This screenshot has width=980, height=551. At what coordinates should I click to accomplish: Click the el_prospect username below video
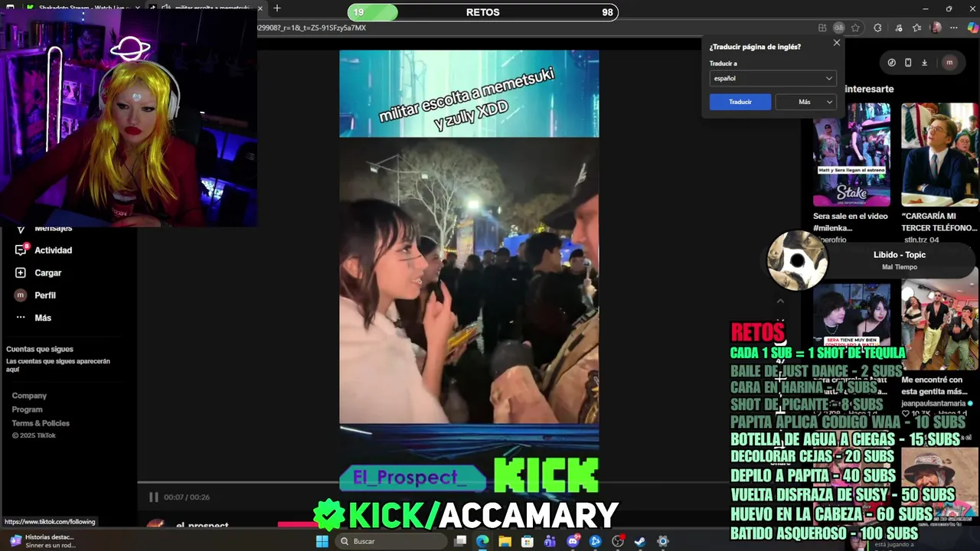point(202,527)
